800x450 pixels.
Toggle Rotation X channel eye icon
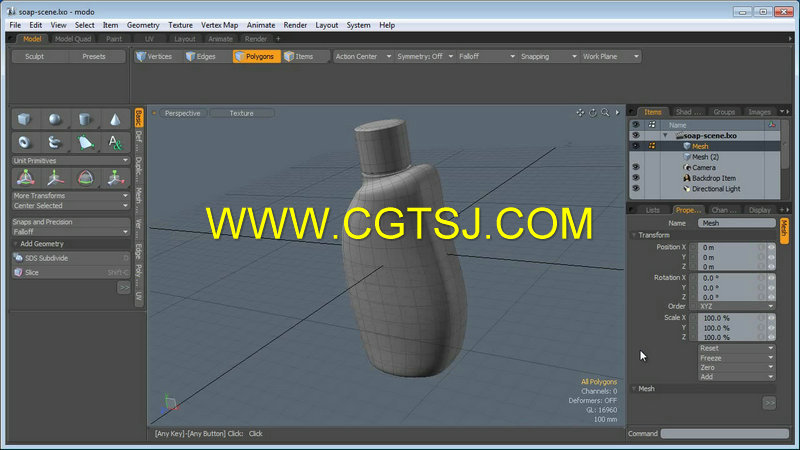[771, 278]
